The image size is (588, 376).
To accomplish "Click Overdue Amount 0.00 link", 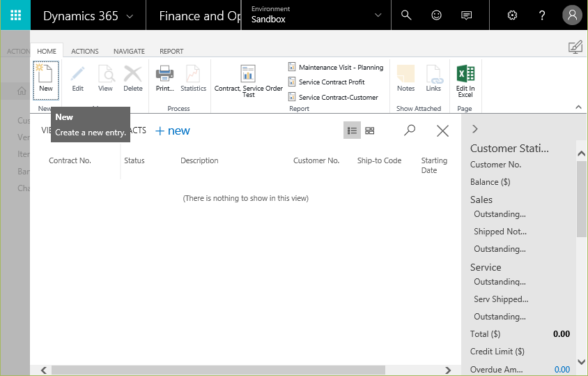I will (x=562, y=370).
